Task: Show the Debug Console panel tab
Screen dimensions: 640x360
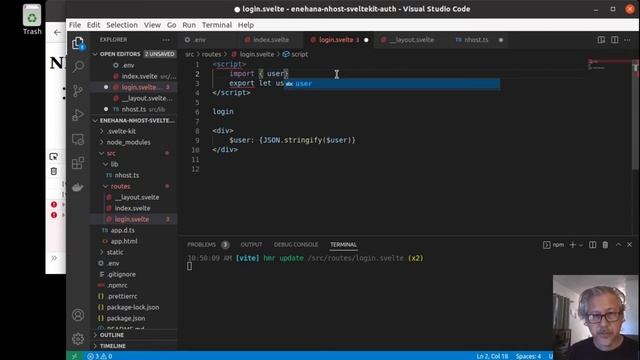Action: [296, 244]
